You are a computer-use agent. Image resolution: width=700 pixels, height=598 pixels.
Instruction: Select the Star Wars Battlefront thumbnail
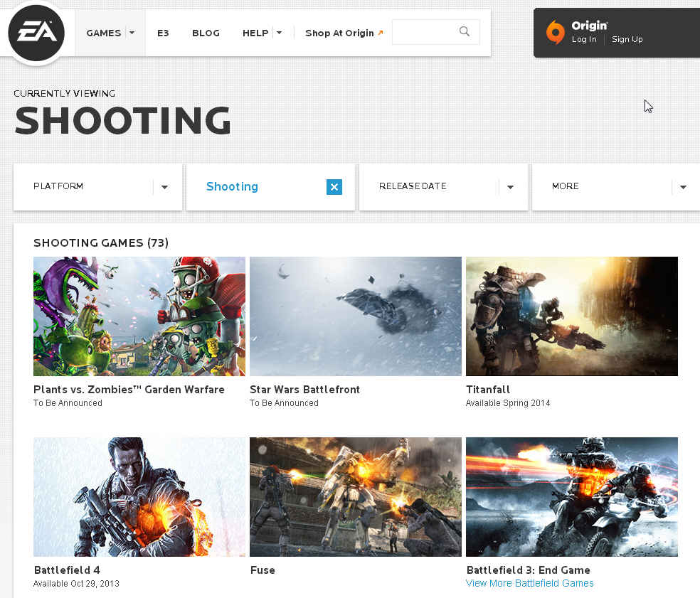355,316
